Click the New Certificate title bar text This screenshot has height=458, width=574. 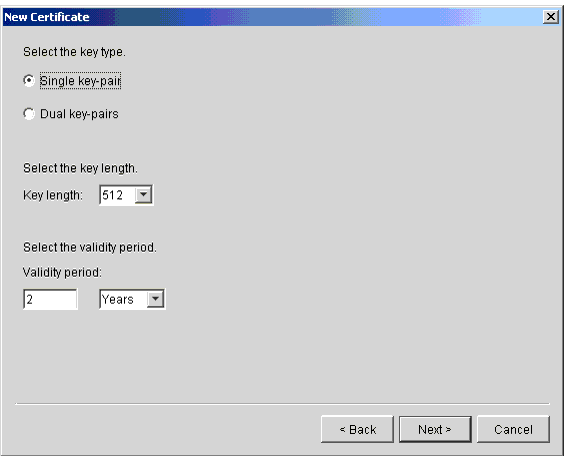(x=47, y=17)
